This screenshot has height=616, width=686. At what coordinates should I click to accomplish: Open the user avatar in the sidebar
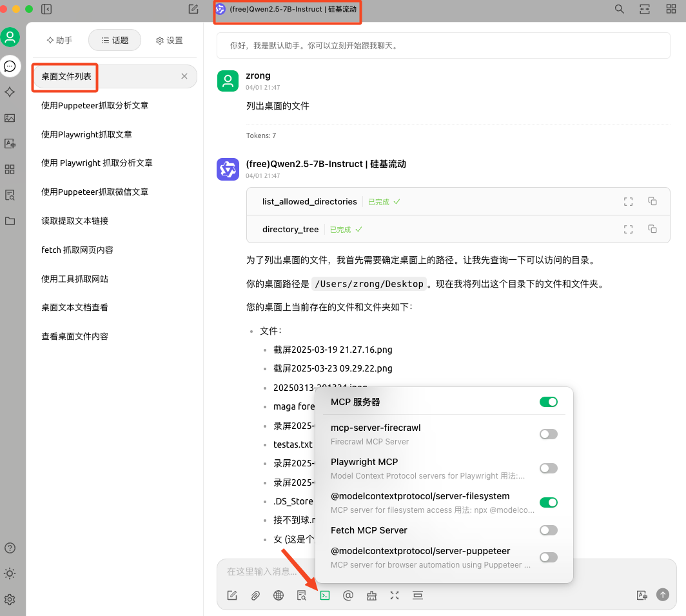[10, 37]
